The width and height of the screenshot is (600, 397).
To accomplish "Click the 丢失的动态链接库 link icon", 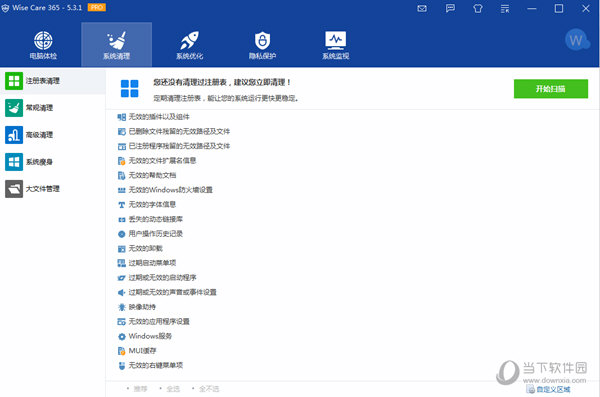I will coord(122,219).
